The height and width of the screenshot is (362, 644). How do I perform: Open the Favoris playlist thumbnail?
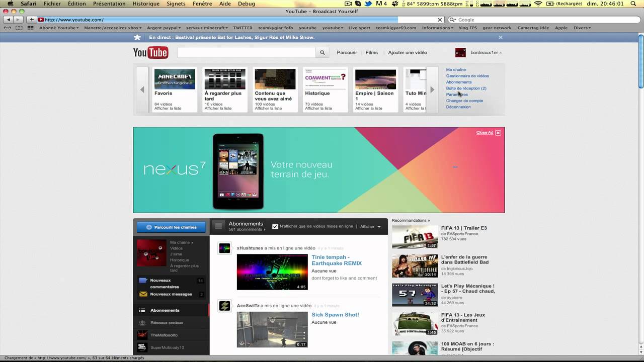tap(175, 79)
